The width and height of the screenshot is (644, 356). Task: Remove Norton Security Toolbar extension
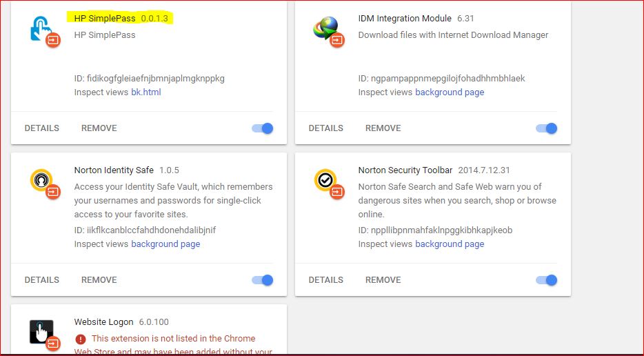coord(383,280)
